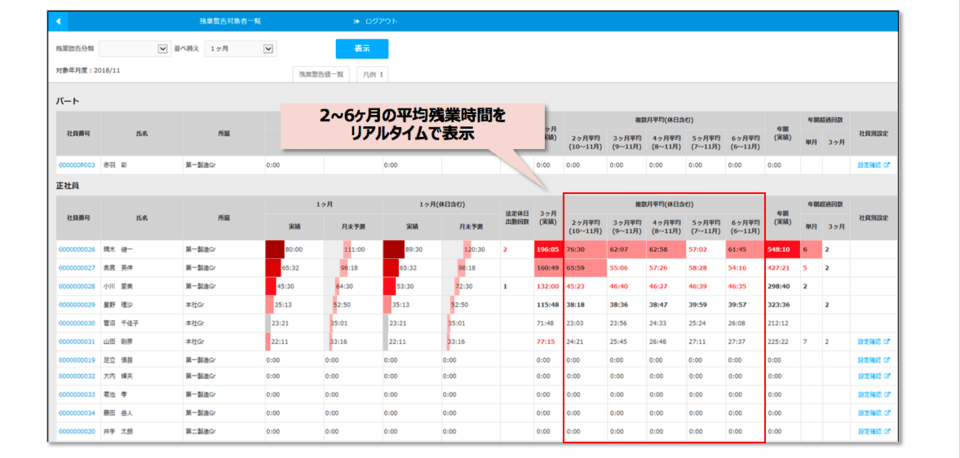Open the 凡例 legend tab
Viewport: 960px width, 458px height.
pyautogui.click(x=373, y=74)
